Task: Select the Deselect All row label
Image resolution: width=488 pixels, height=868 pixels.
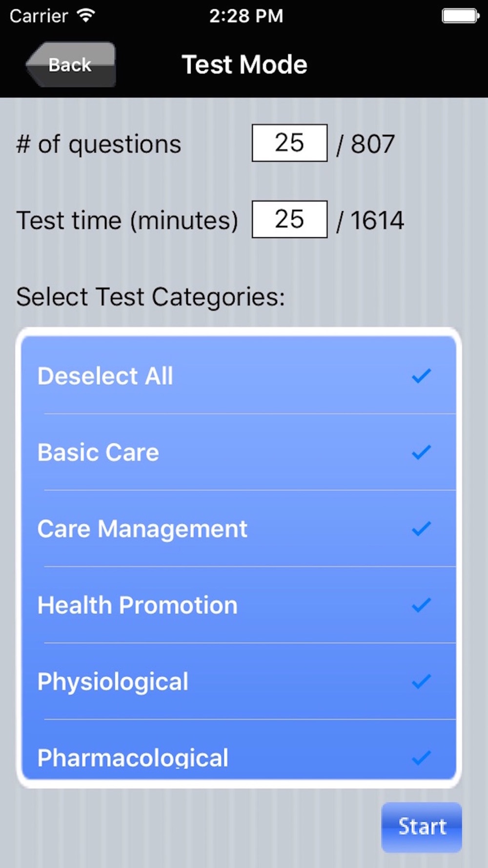Action: pyautogui.click(x=105, y=376)
